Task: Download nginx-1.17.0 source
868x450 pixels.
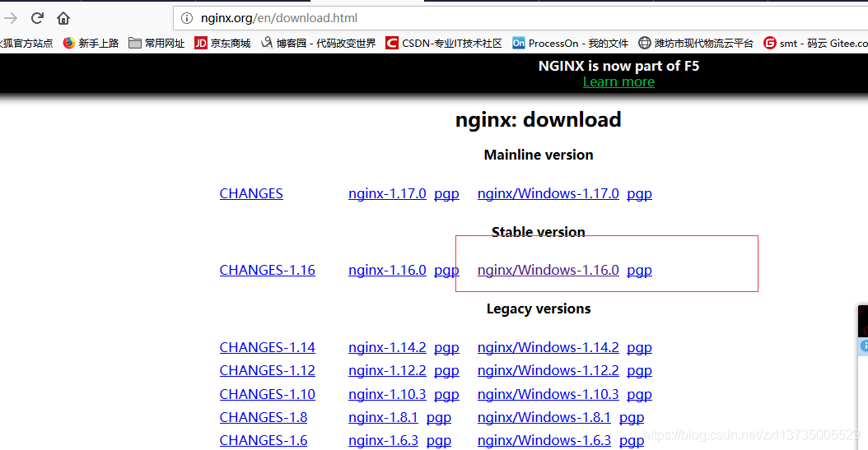Action: coord(387,193)
